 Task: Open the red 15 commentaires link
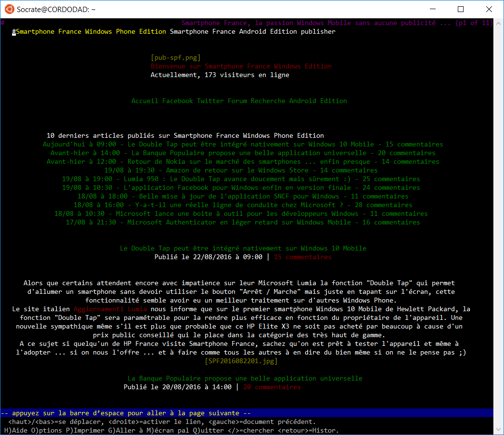coord(303,257)
